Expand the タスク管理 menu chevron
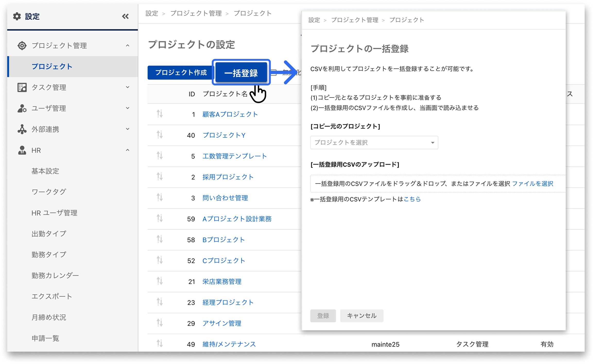 point(127,87)
